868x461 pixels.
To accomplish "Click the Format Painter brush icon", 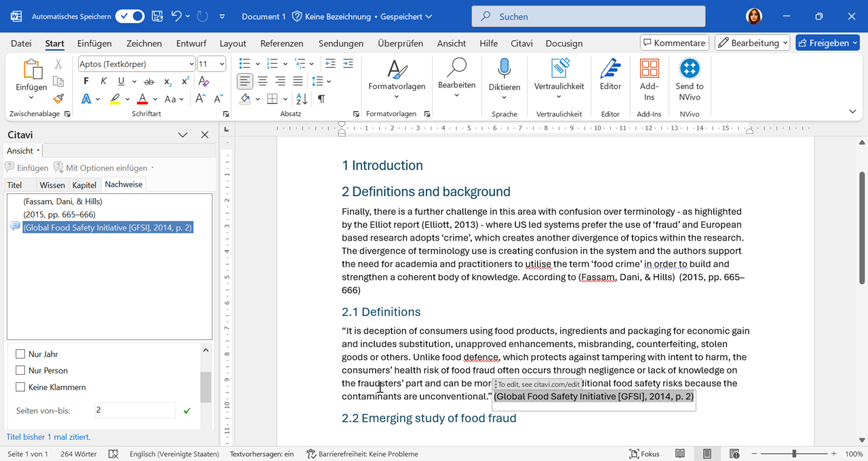I will coord(58,98).
